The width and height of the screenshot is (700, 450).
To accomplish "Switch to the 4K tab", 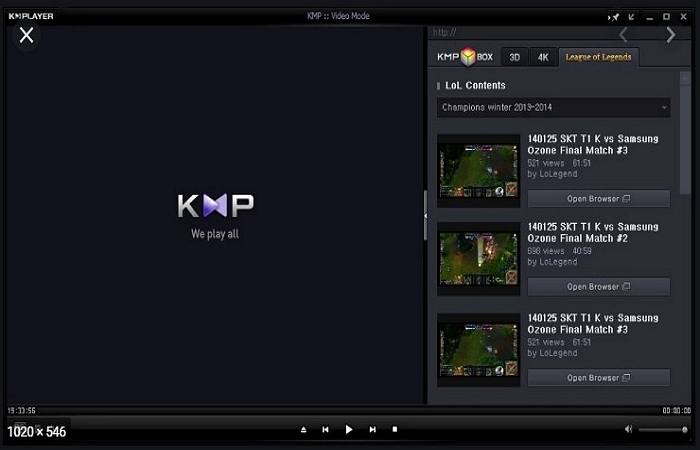I will 543,57.
